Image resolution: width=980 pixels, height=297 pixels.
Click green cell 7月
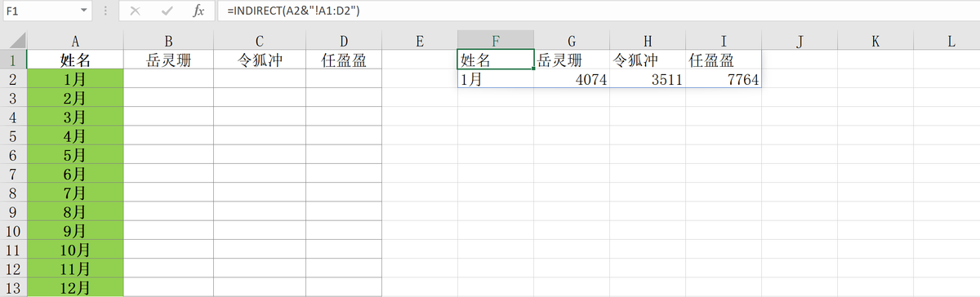tap(75, 193)
